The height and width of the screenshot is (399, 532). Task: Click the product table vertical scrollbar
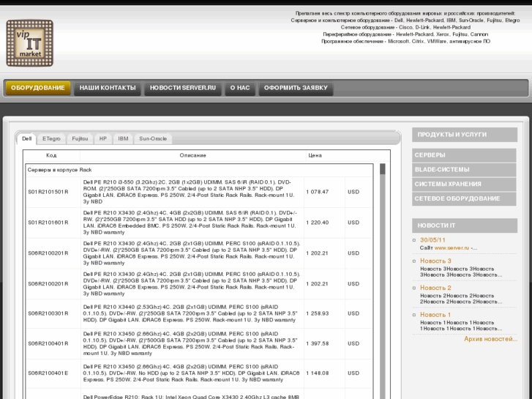382,278
